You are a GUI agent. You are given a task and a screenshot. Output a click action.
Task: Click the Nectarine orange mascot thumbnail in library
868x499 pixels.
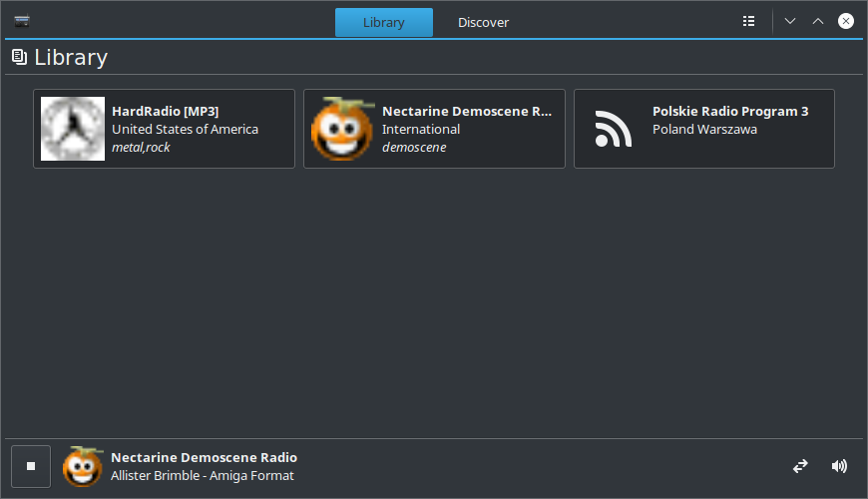coord(342,129)
